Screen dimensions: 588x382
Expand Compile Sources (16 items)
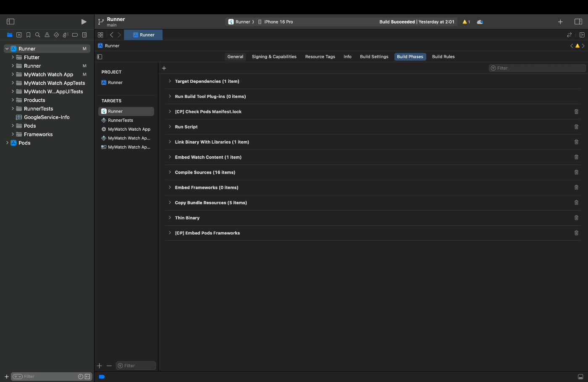(170, 172)
